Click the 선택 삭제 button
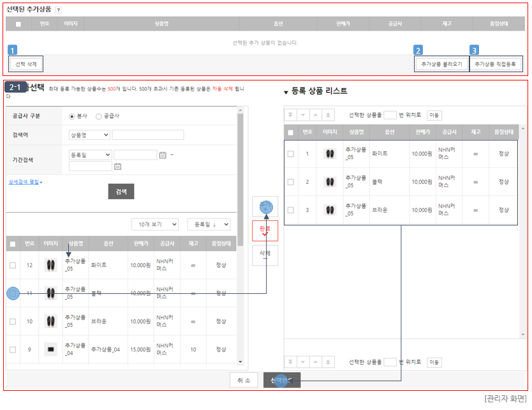Image resolution: width=532 pixels, height=410 pixels. tap(26, 64)
